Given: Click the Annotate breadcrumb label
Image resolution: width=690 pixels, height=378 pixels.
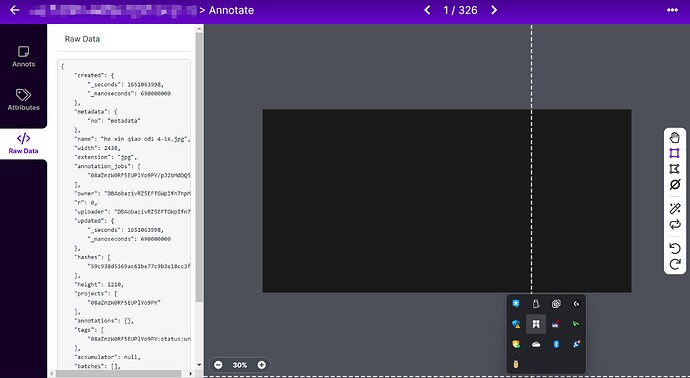Looking at the screenshot, I should pos(231,10).
